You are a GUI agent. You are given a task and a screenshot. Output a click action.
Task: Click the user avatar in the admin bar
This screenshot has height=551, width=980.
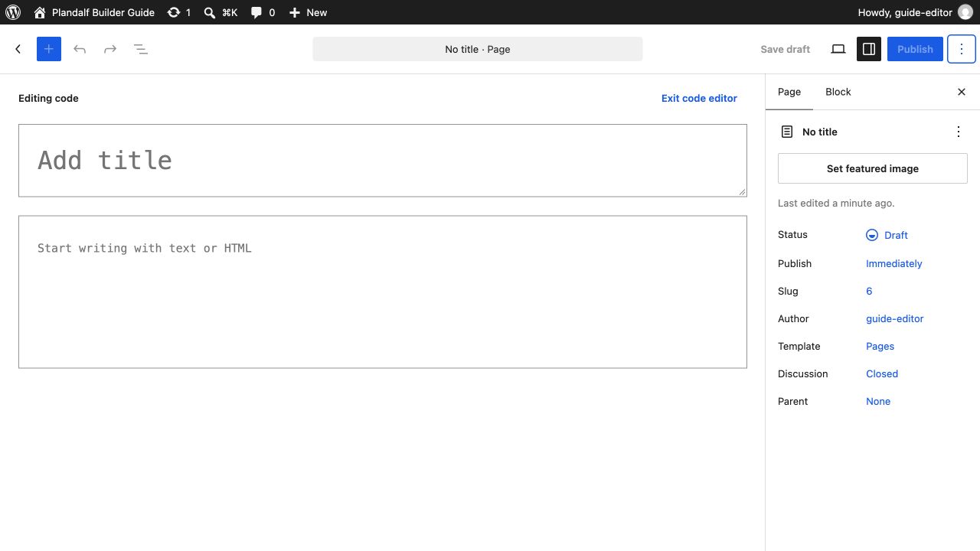click(x=965, y=12)
